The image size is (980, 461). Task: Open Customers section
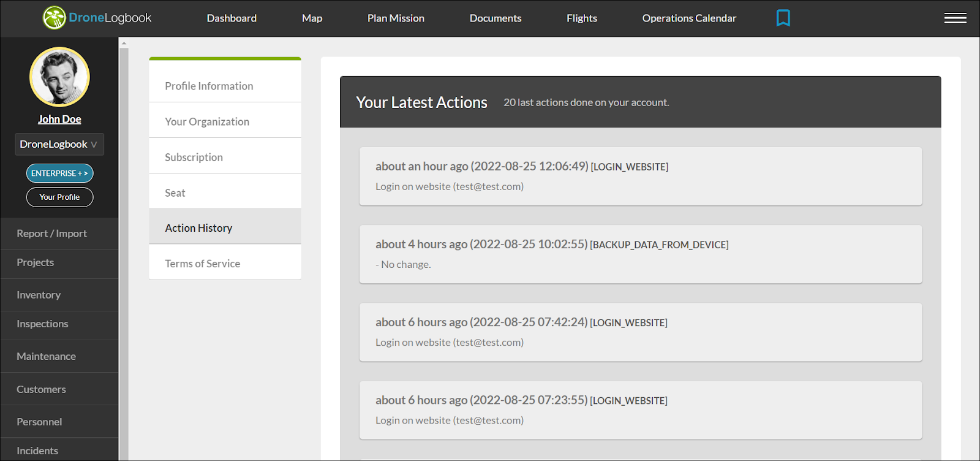59,389
